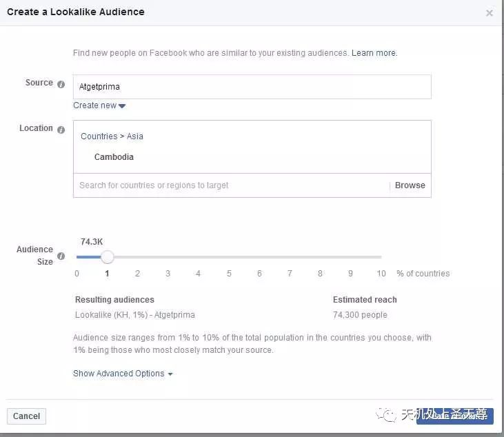Focus the country search input box

[x=231, y=185]
